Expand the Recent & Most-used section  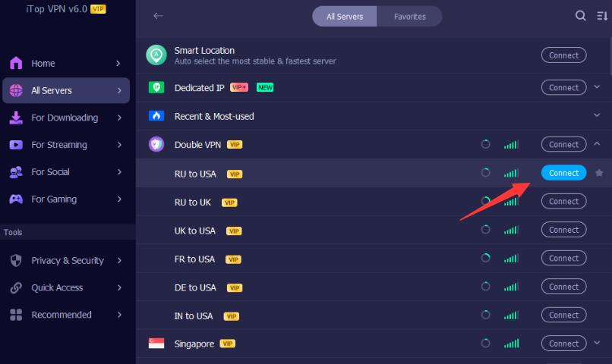597,115
